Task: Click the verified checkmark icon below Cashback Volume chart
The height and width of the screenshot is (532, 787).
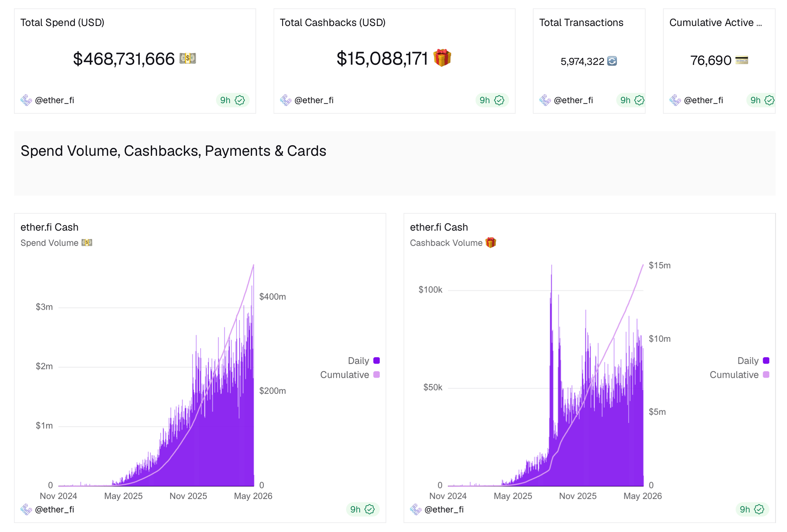Action: click(759, 510)
